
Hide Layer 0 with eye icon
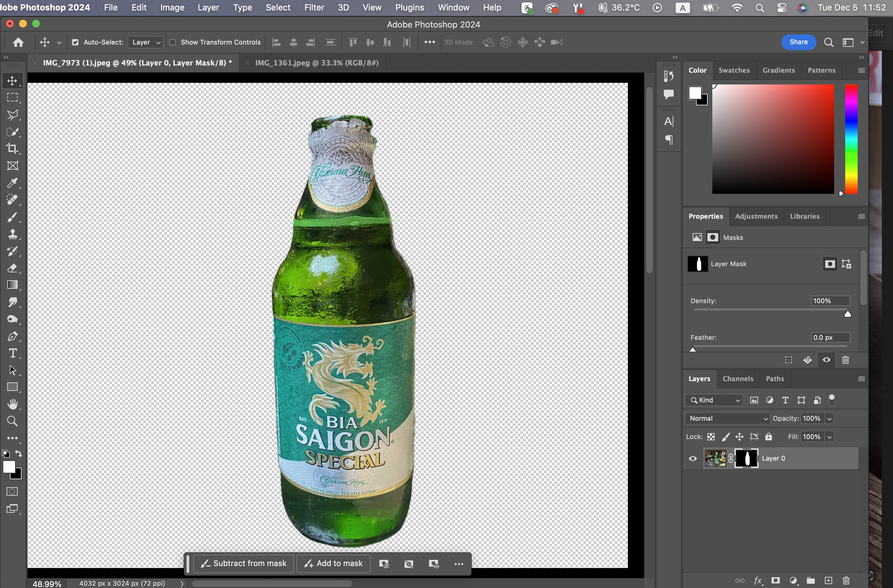coord(693,459)
